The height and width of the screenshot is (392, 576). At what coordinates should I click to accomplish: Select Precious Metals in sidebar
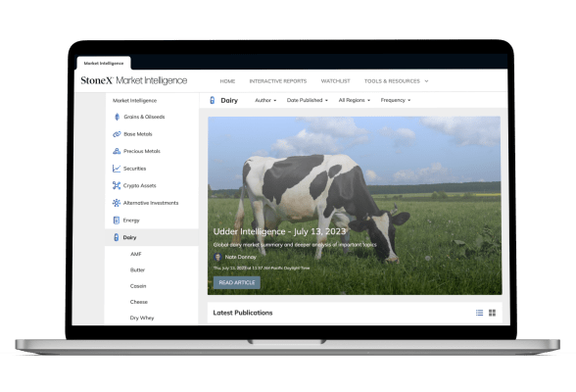click(142, 151)
